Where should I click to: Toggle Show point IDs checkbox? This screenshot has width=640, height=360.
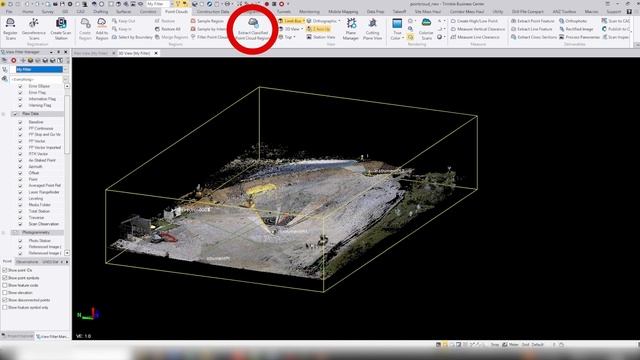[5, 270]
